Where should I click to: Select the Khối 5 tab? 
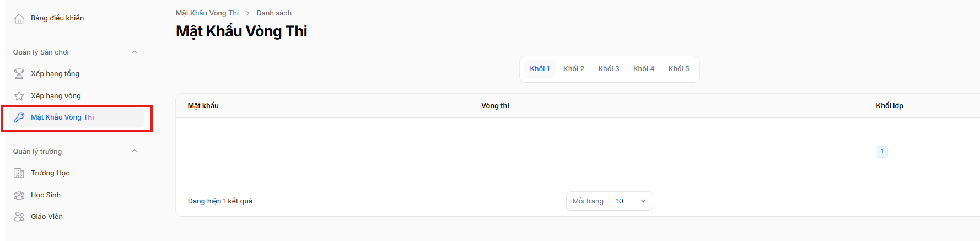(x=679, y=69)
